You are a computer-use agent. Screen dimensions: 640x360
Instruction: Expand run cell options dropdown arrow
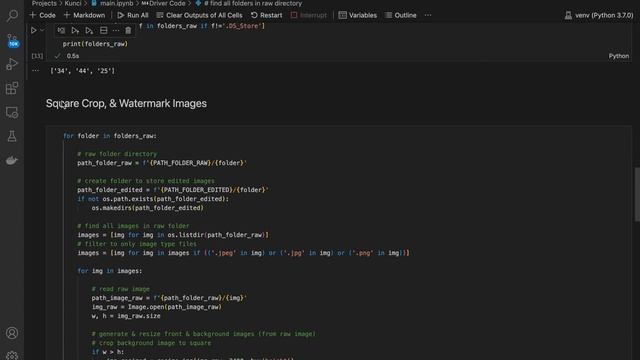point(42,30)
